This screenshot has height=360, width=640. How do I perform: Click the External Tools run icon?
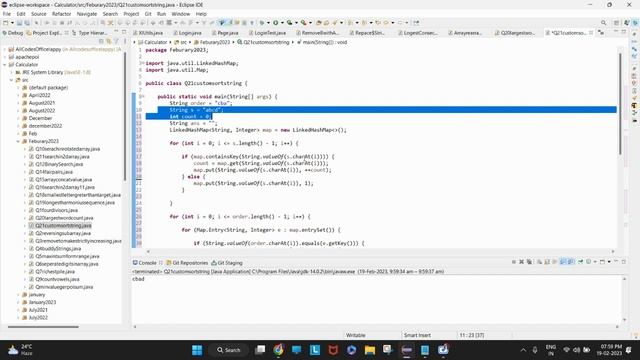303,23
